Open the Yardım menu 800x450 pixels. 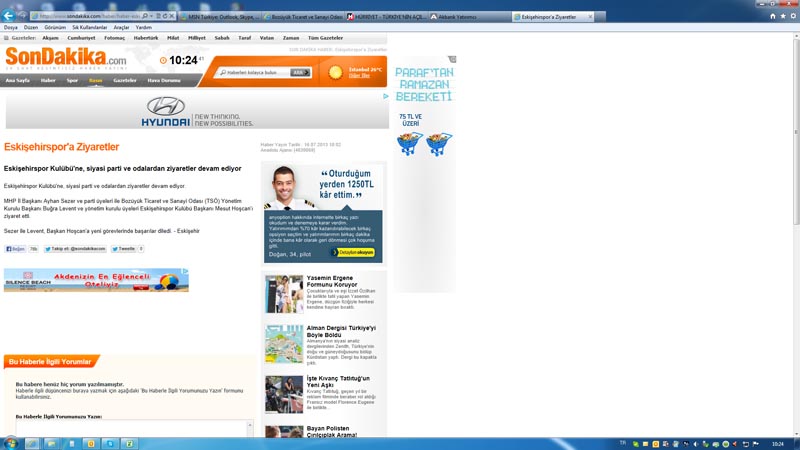pos(143,28)
